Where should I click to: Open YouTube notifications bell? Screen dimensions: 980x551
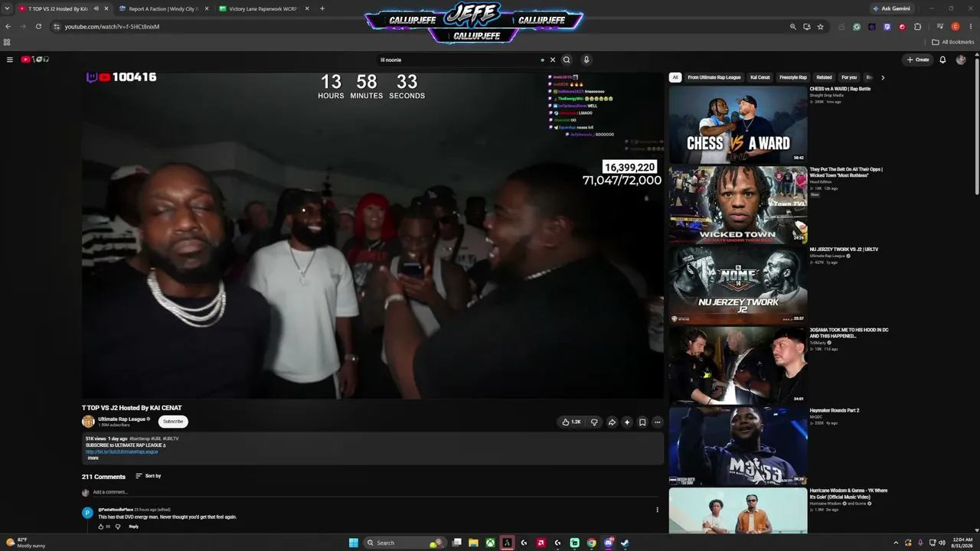pos(942,60)
